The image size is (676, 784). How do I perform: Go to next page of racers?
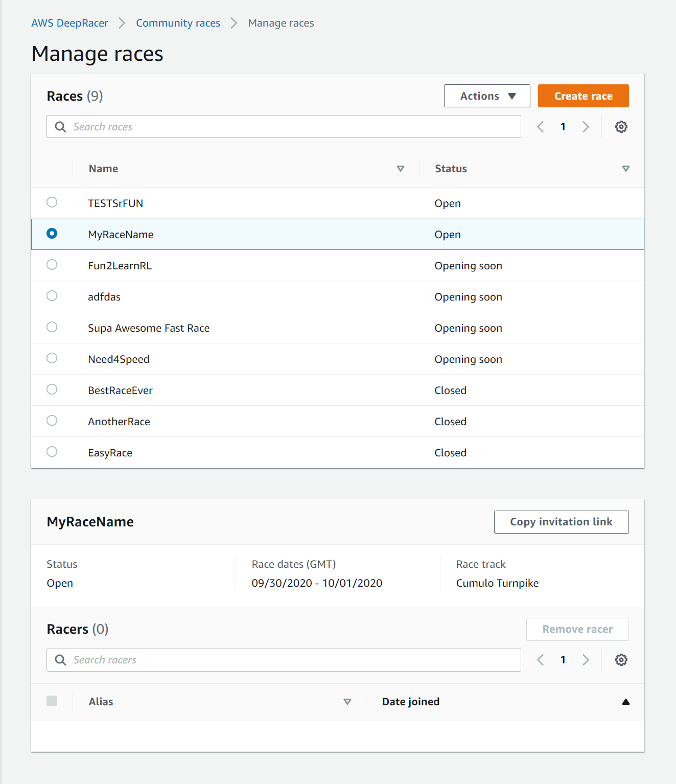pyautogui.click(x=586, y=659)
